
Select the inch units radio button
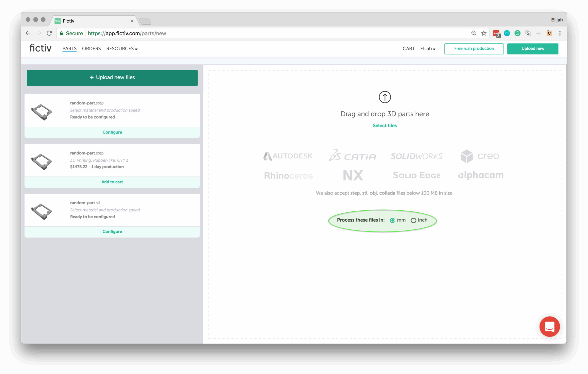click(x=413, y=220)
